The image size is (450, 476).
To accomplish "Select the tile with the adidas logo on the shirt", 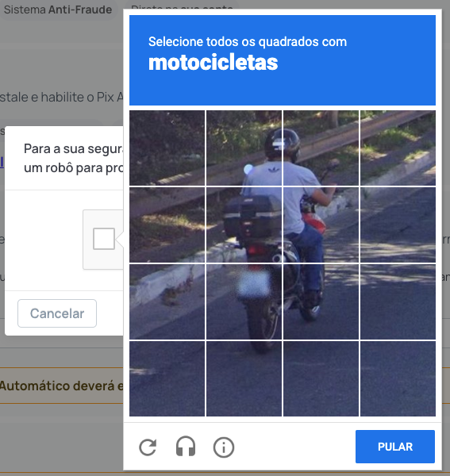I will coord(244,148).
